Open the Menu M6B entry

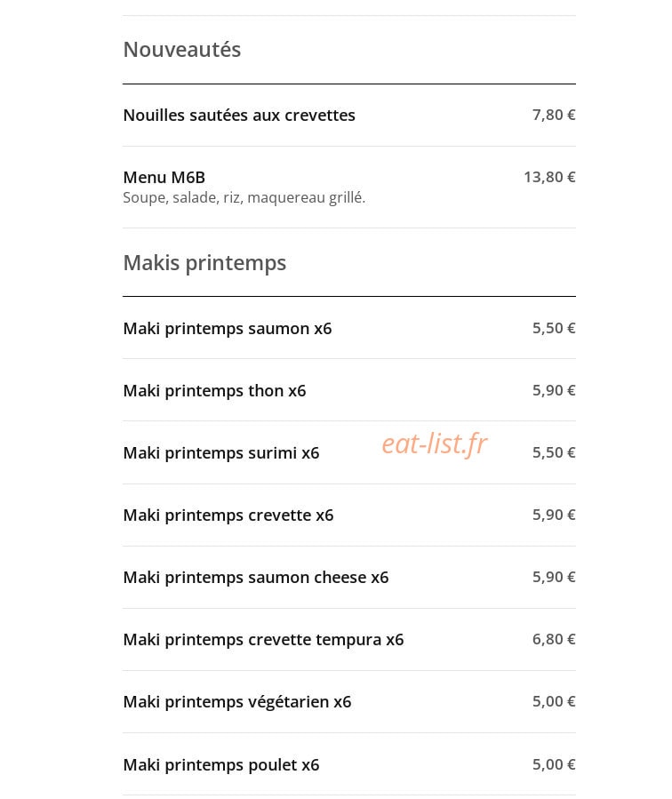pyautogui.click(x=349, y=187)
